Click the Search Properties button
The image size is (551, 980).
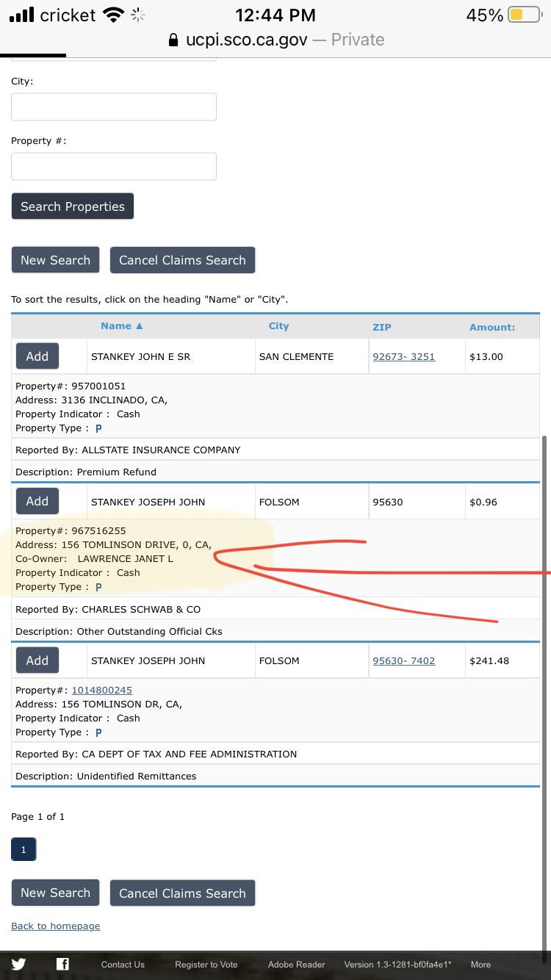point(73,206)
